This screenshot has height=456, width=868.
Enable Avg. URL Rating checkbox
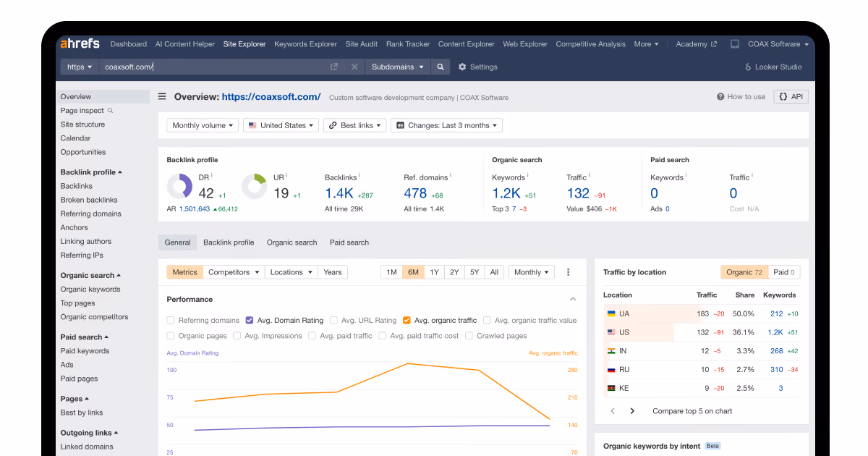[x=333, y=320]
